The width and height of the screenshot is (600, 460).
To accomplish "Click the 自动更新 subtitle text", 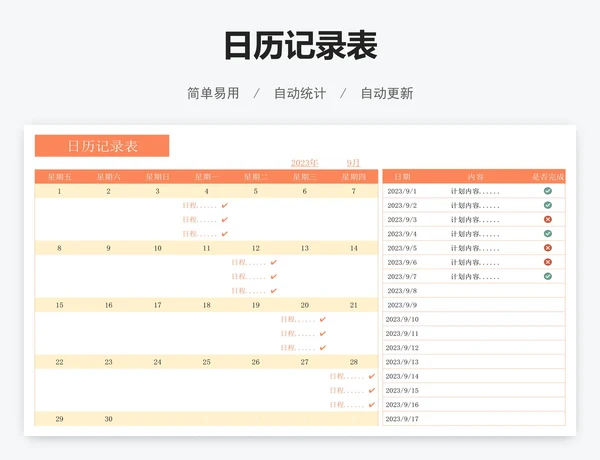I will [x=387, y=93].
